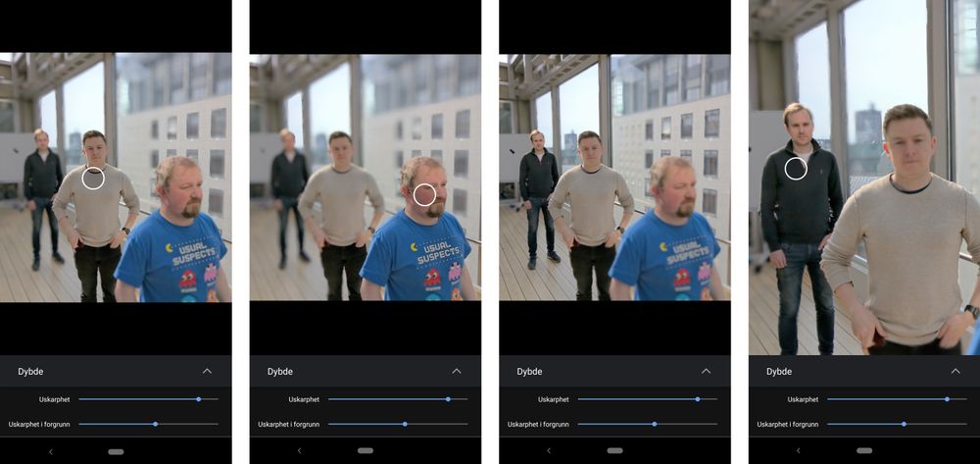Click the Dybde heading in the fourth screenshot
Viewport: 980px width, 464px height.
(779, 372)
